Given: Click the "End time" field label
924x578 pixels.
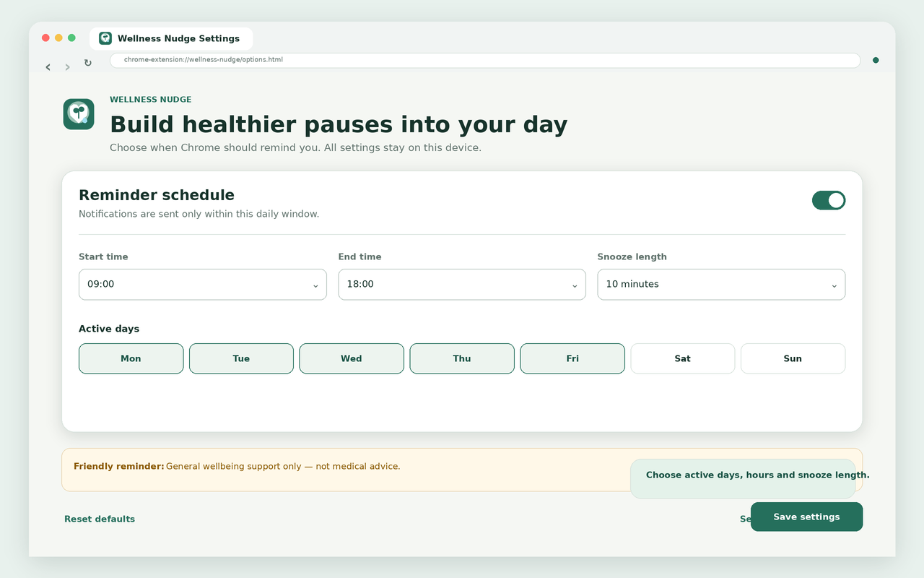Looking at the screenshot, I should [x=359, y=257].
